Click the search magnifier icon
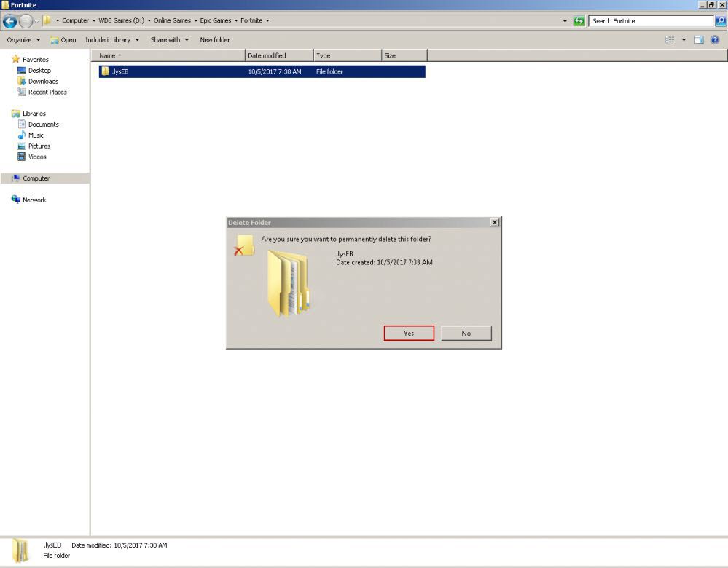This screenshot has height=568, width=728. 720,21
